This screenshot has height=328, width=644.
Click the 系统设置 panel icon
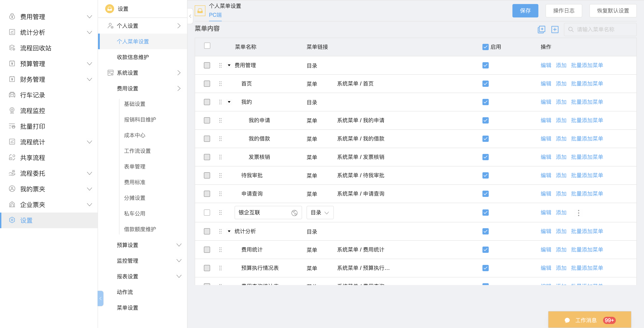[110, 73]
